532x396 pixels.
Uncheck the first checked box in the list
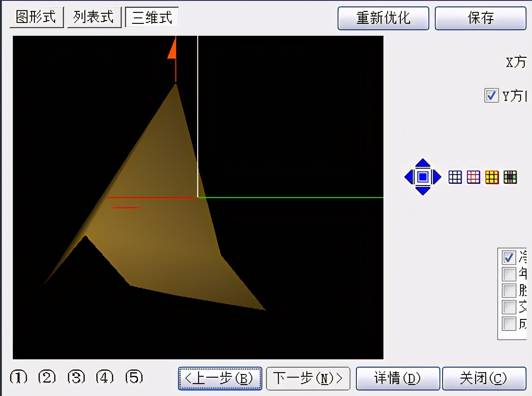tap(509, 257)
